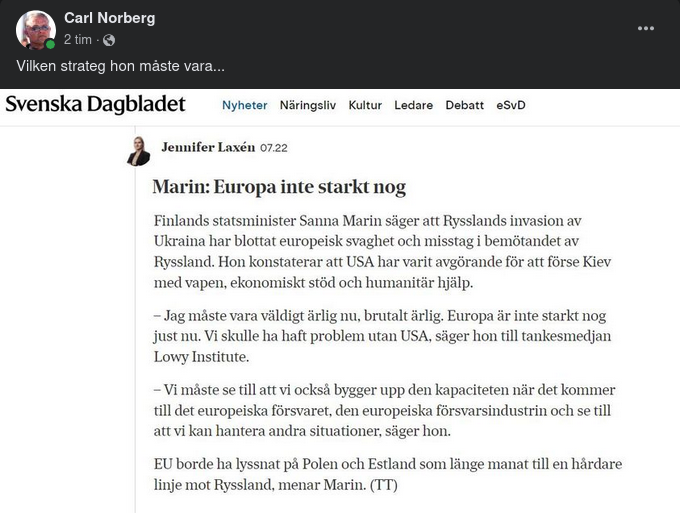Click the '2 tim' post timestamp
680x513 pixels.
78,40
